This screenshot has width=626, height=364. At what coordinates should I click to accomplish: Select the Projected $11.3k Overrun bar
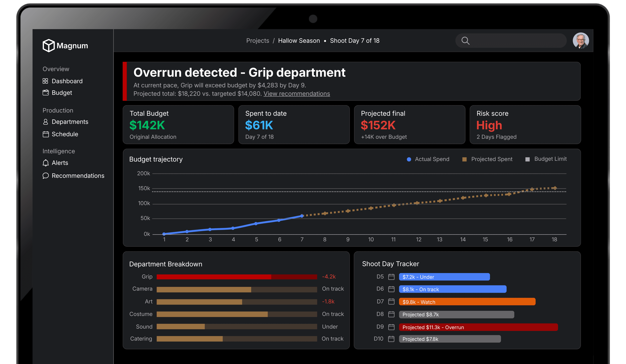pos(478,327)
